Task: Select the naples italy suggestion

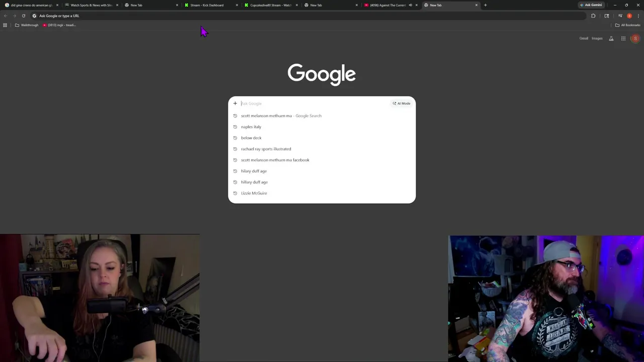Action: (x=322, y=127)
